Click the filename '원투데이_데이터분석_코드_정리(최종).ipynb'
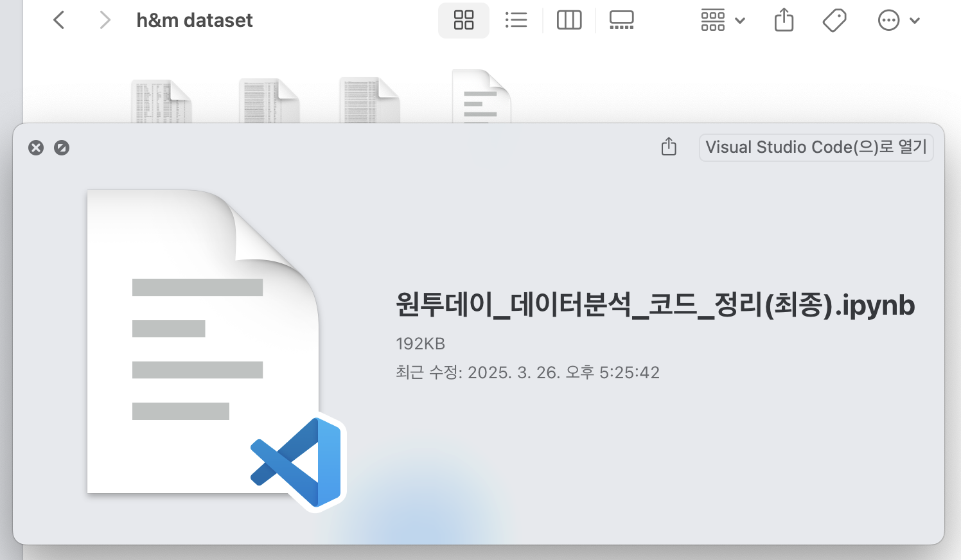The width and height of the screenshot is (961, 560). tap(655, 304)
